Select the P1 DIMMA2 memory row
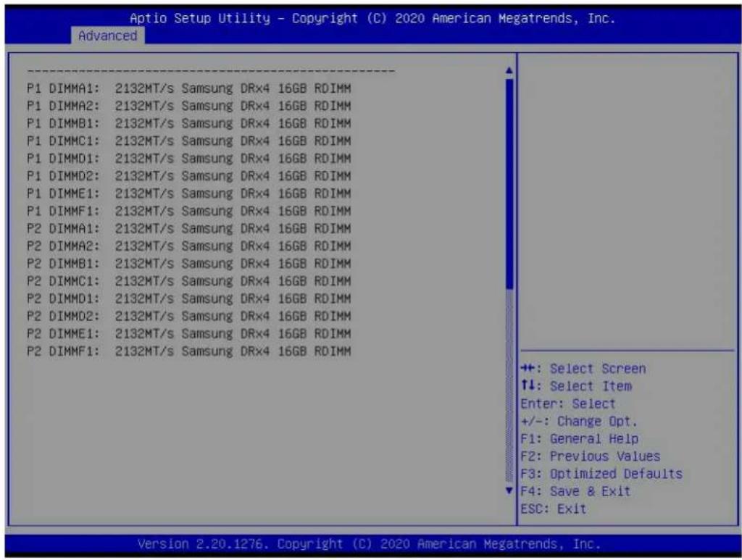742x560 pixels. [189, 106]
